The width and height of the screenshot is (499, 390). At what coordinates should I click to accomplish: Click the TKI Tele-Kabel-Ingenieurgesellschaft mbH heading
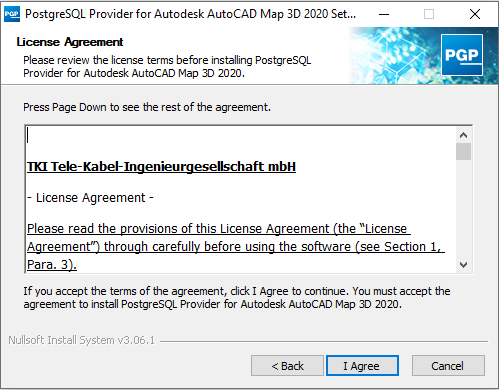point(161,166)
